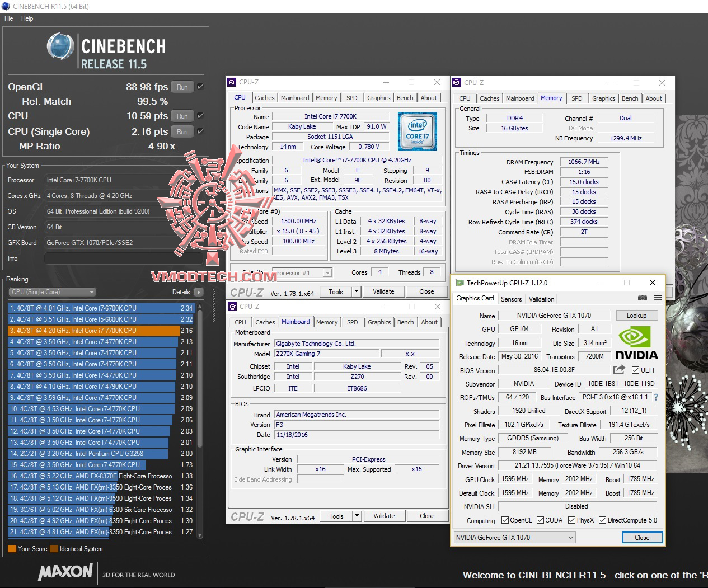Run the OpenGL benchmark in Cinebench

pos(182,87)
